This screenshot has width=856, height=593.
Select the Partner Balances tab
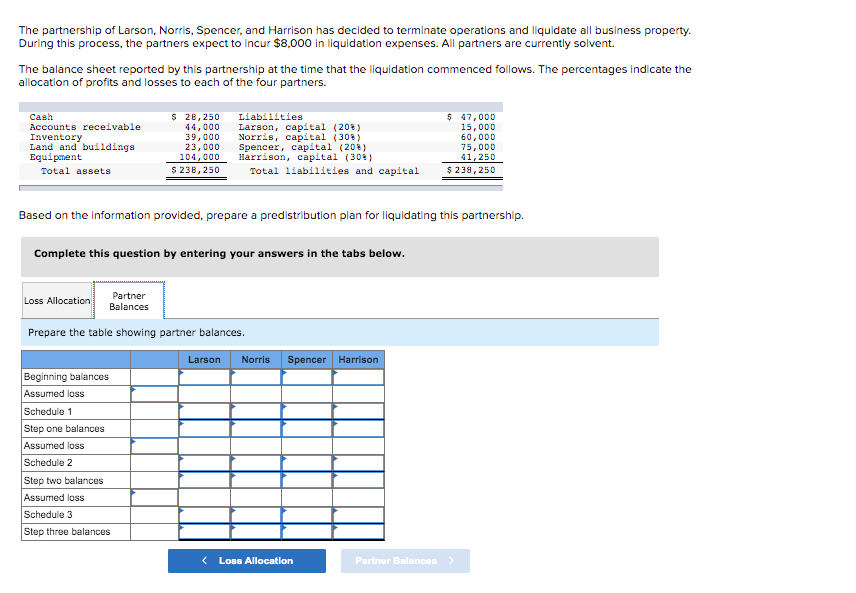click(x=129, y=300)
